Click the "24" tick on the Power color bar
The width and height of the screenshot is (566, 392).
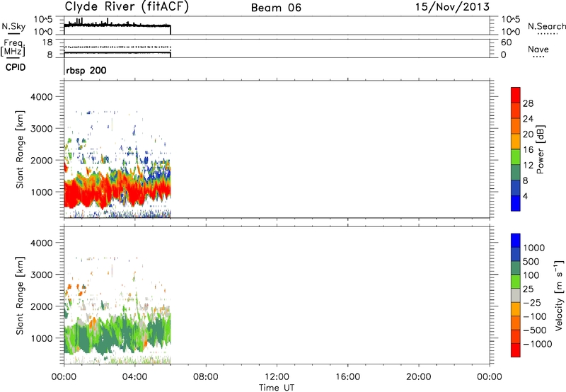[528, 119]
